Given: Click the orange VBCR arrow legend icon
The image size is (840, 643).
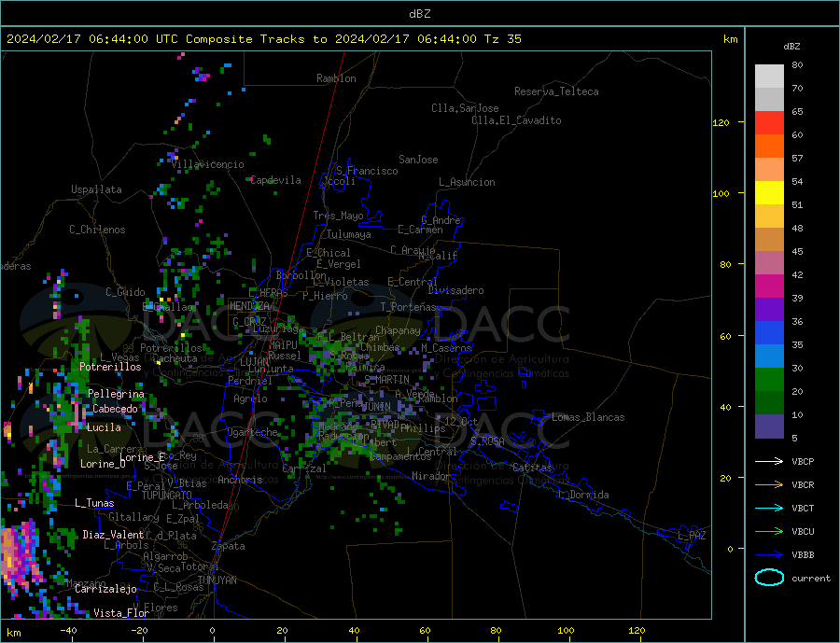Looking at the screenshot, I should pyautogui.click(x=769, y=484).
